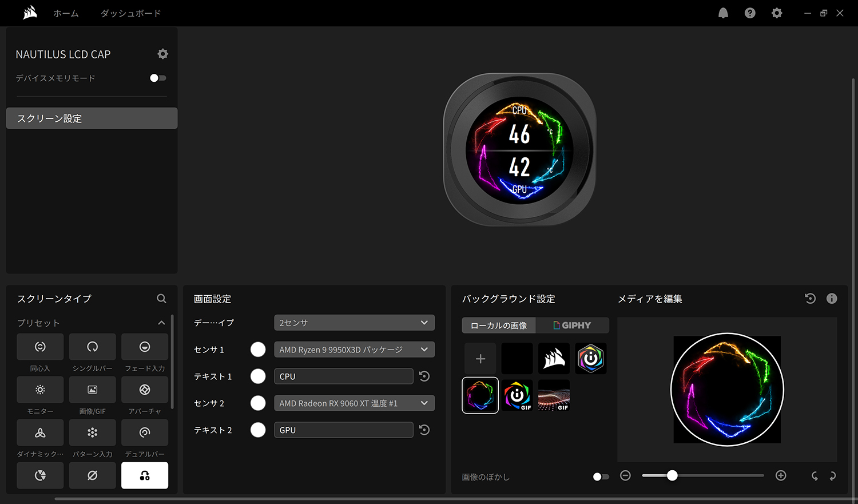Collapse the プリセット section

click(x=161, y=323)
